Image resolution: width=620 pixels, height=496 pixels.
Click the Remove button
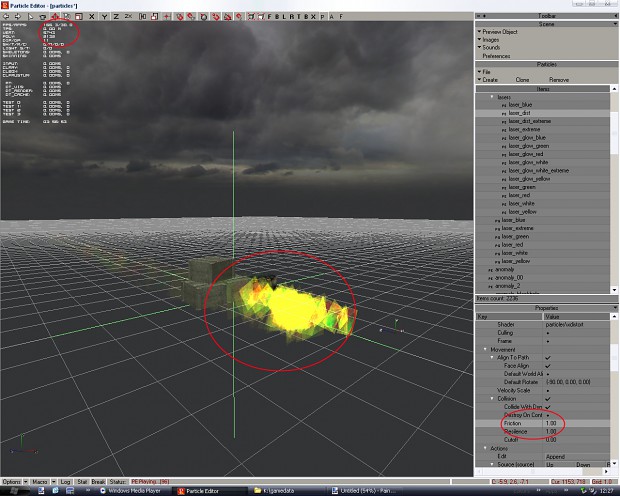(x=559, y=80)
